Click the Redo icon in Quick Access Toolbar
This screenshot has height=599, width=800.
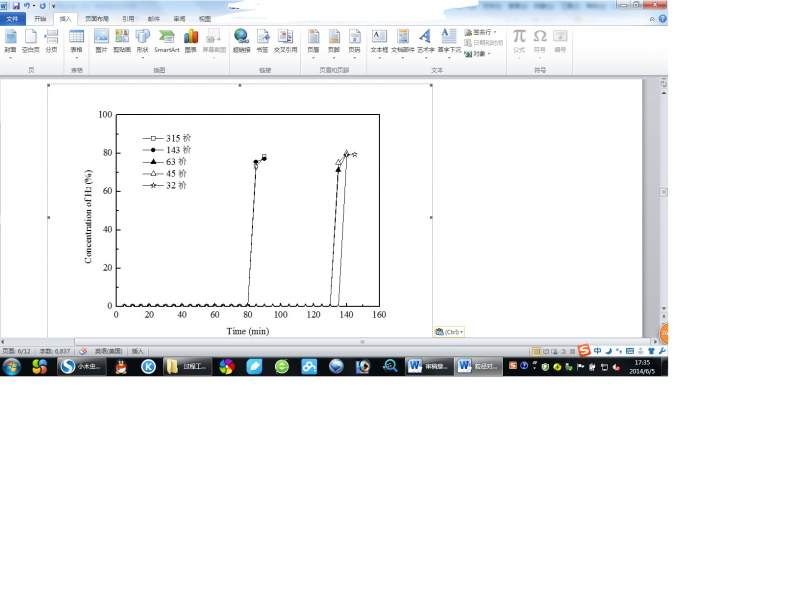tap(43, 6)
